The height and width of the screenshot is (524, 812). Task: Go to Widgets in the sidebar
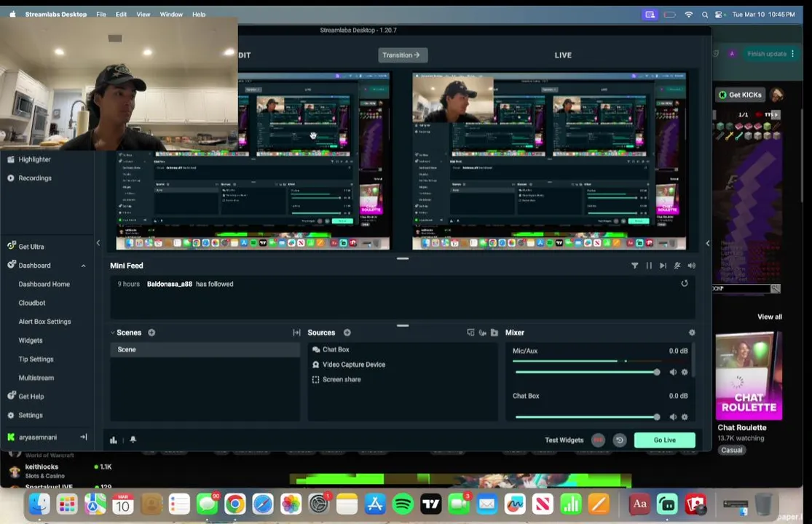click(31, 341)
